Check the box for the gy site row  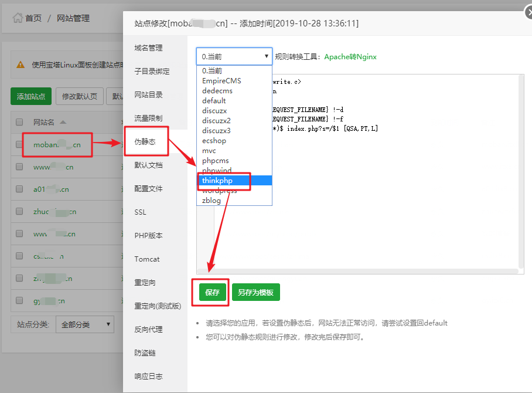coord(19,300)
